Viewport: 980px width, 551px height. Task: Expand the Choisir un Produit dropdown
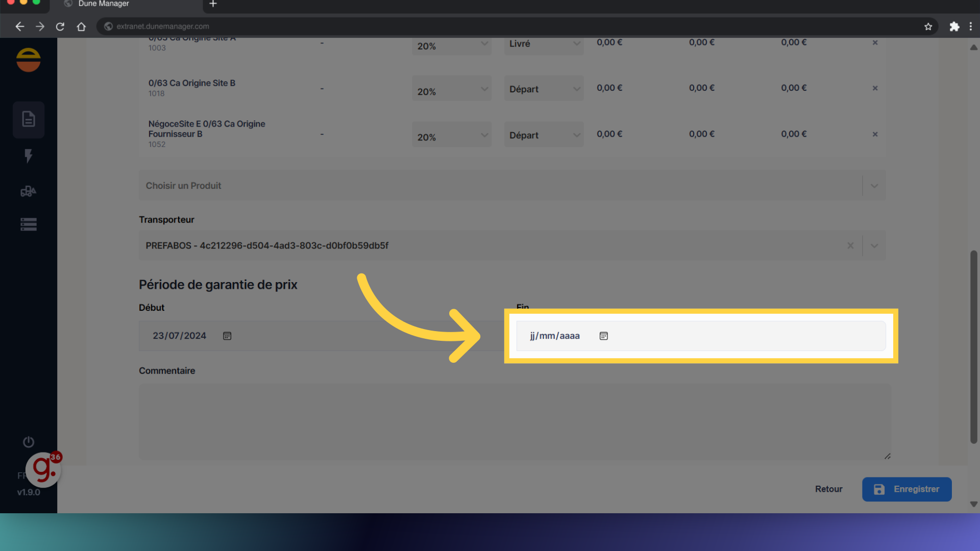(x=874, y=186)
